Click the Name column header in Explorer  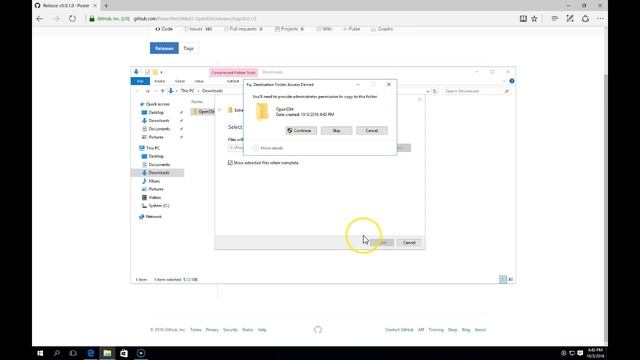tap(197, 102)
